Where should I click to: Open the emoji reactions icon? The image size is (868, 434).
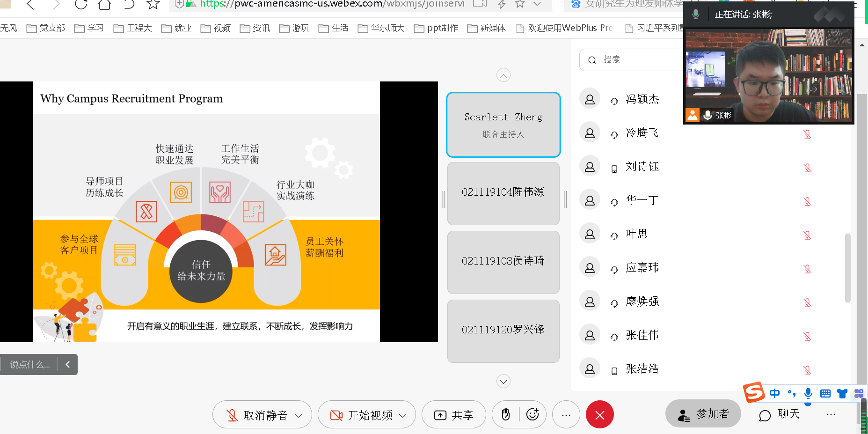pos(532,414)
